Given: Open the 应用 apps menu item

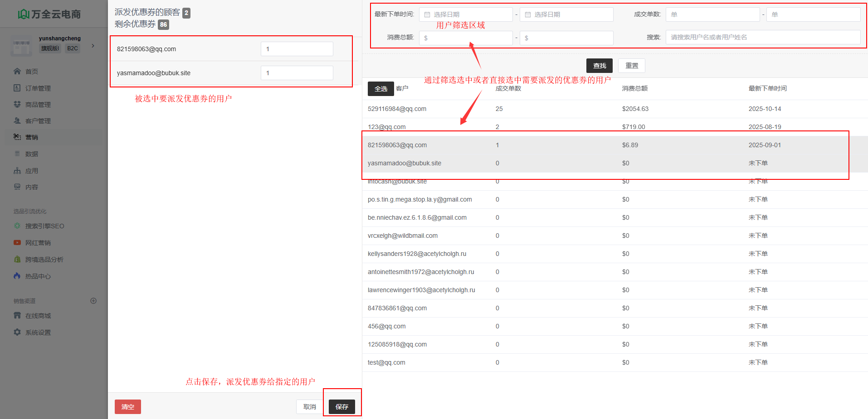Looking at the screenshot, I should pyautogui.click(x=32, y=171).
